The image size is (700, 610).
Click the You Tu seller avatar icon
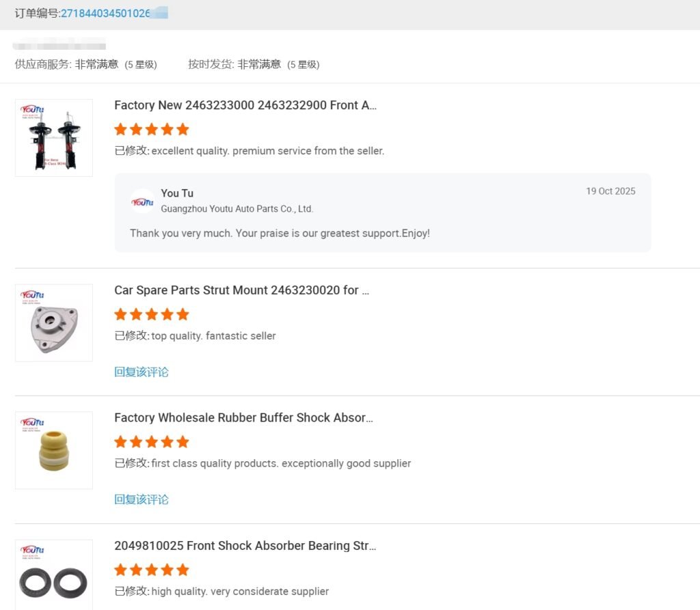pyautogui.click(x=142, y=202)
